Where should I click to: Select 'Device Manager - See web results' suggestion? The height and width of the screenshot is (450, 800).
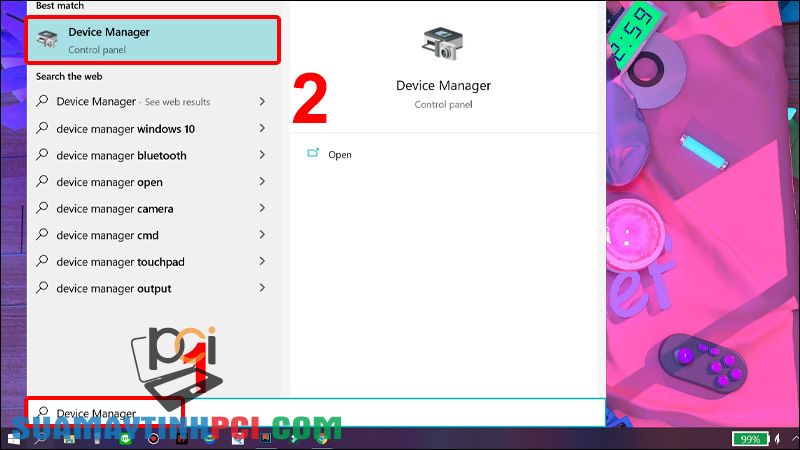tap(153, 102)
